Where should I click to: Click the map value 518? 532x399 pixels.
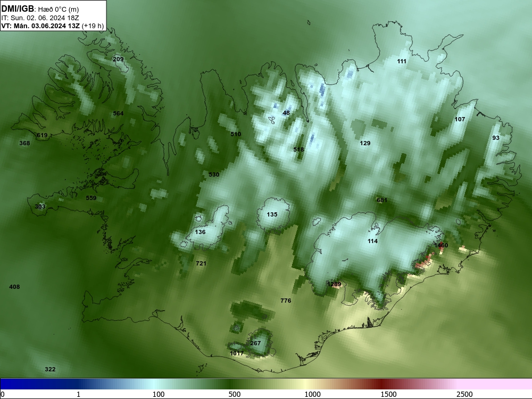tap(298, 149)
